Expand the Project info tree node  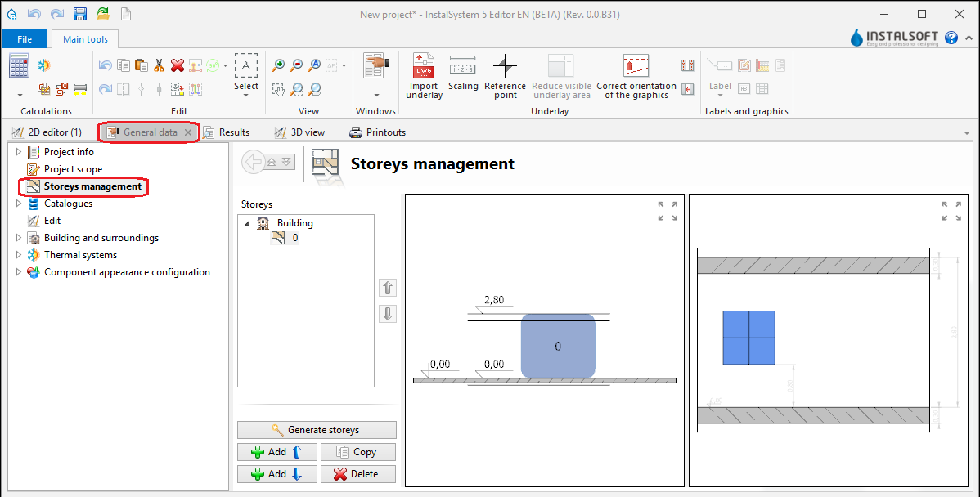(x=19, y=152)
